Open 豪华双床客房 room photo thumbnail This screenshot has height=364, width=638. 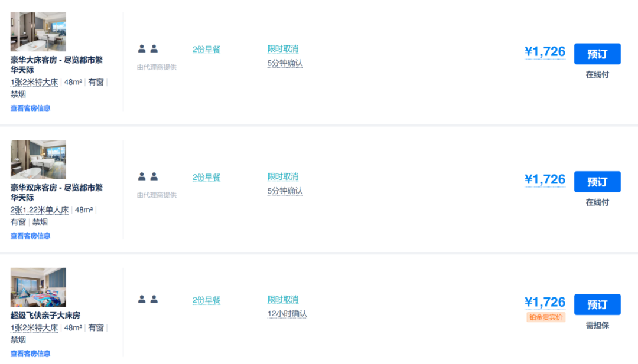[38, 160]
